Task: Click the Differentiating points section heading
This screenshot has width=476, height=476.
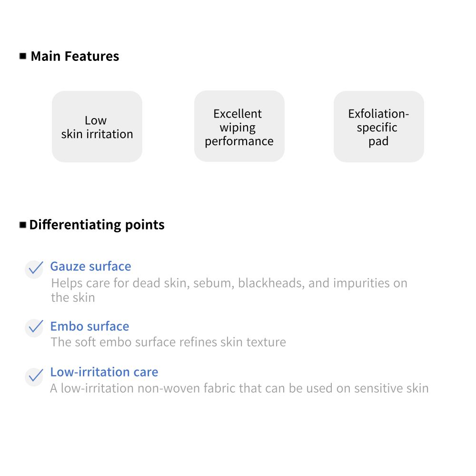Action: click(97, 225)
